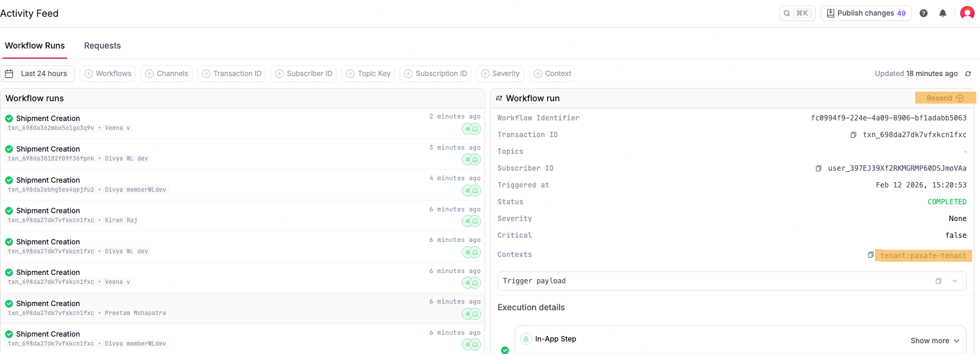The image size is (980, 354).
Task: Open the notifications bell
Action: [943, 13]
